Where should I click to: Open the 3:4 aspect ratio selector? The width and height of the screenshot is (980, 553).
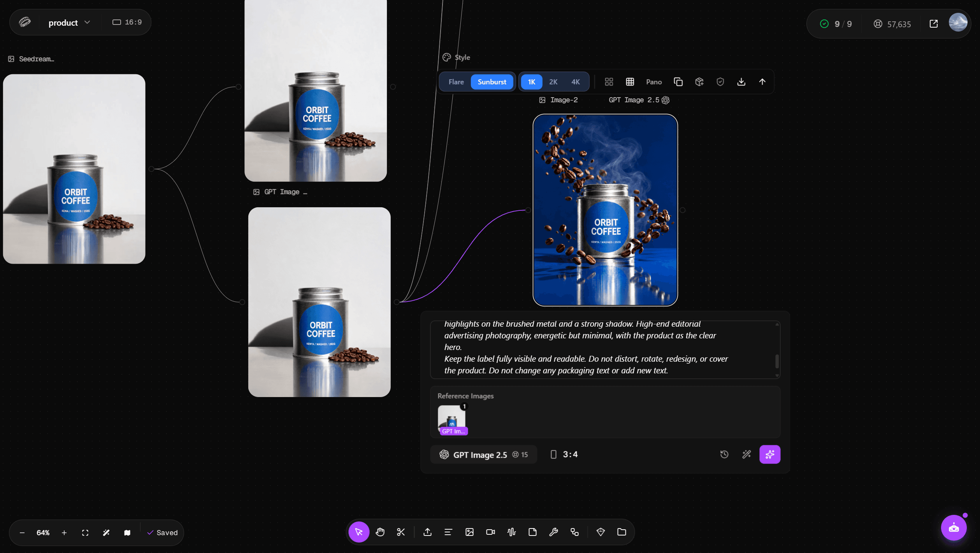click(x=564, y=454)
